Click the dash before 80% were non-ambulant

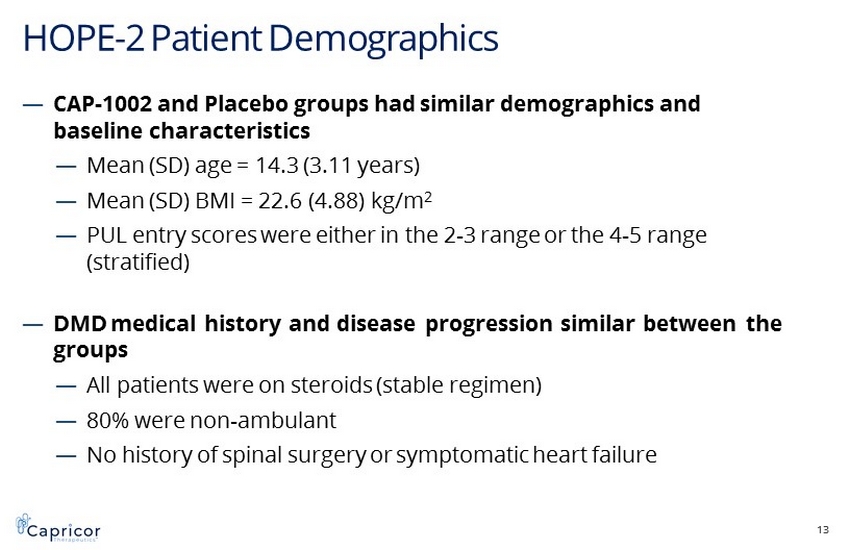point(67,420)
